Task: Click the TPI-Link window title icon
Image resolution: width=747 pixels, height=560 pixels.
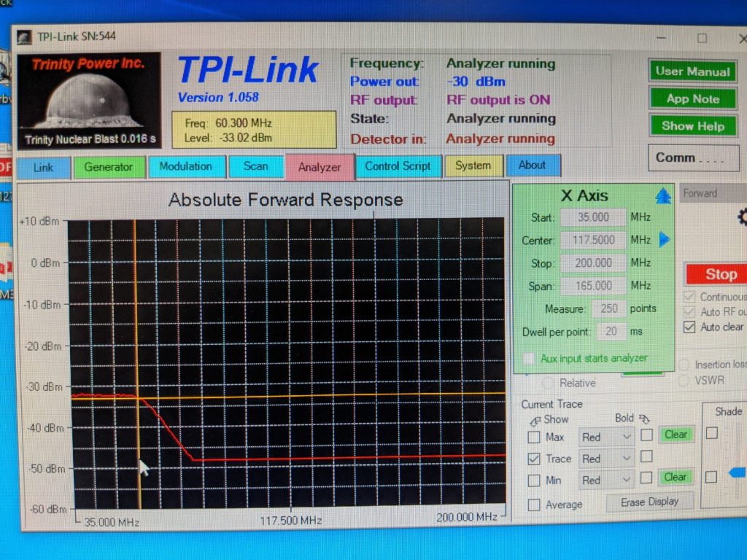Action: pos(25,37)
